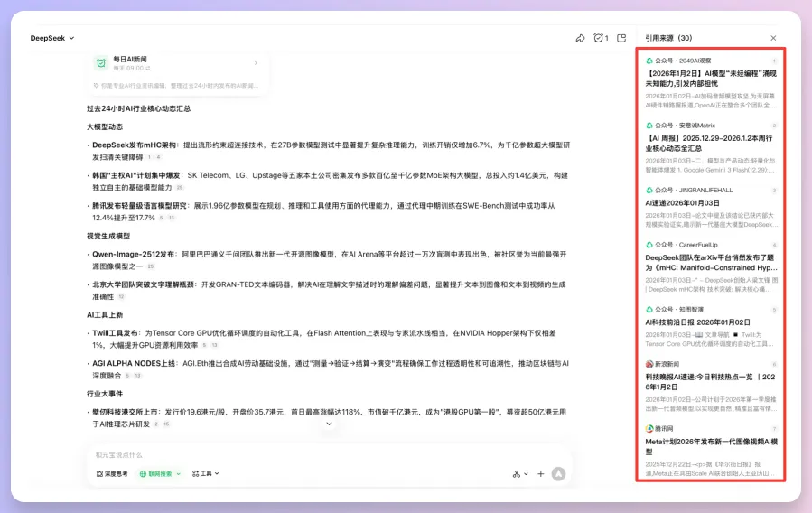The height and width of the screenshot is (513, 812).
Task: Click citation badge 4 after DeepSeek mHC bullet
Action: point(158,157)
